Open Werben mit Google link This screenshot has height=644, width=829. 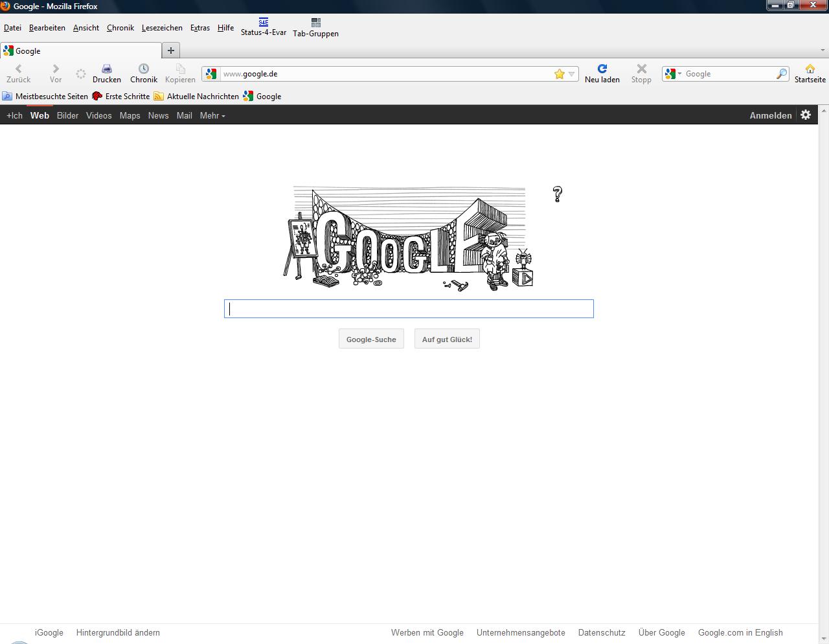(x=427, y=632)
